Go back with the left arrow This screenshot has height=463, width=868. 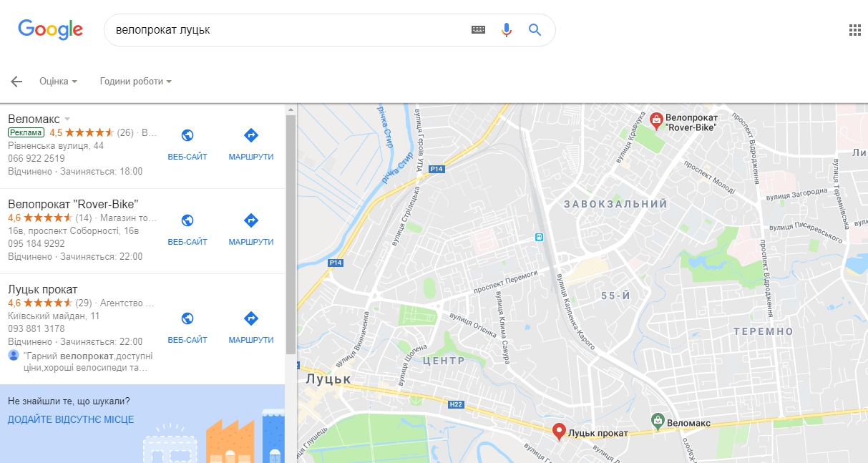pos(17,82)
